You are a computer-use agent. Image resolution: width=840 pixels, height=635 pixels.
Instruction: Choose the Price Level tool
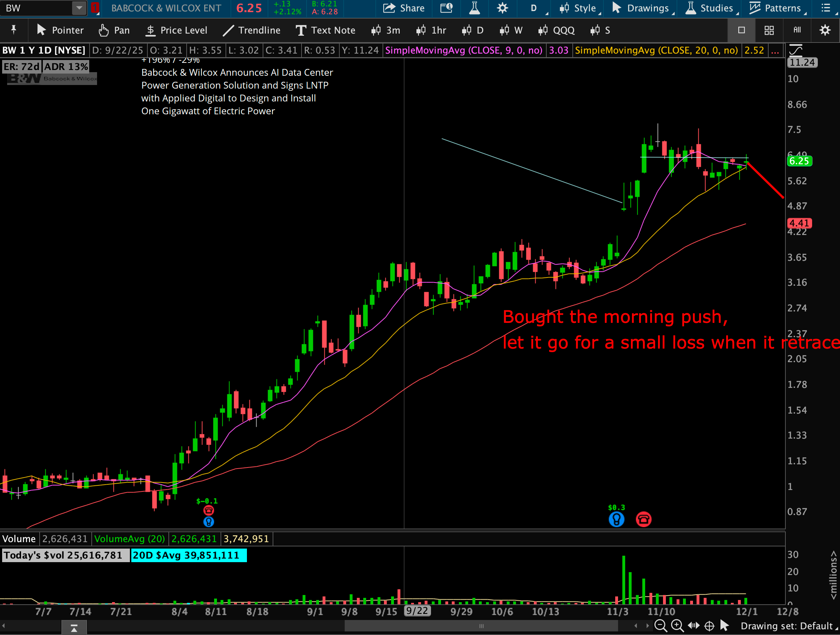point(176,30)
